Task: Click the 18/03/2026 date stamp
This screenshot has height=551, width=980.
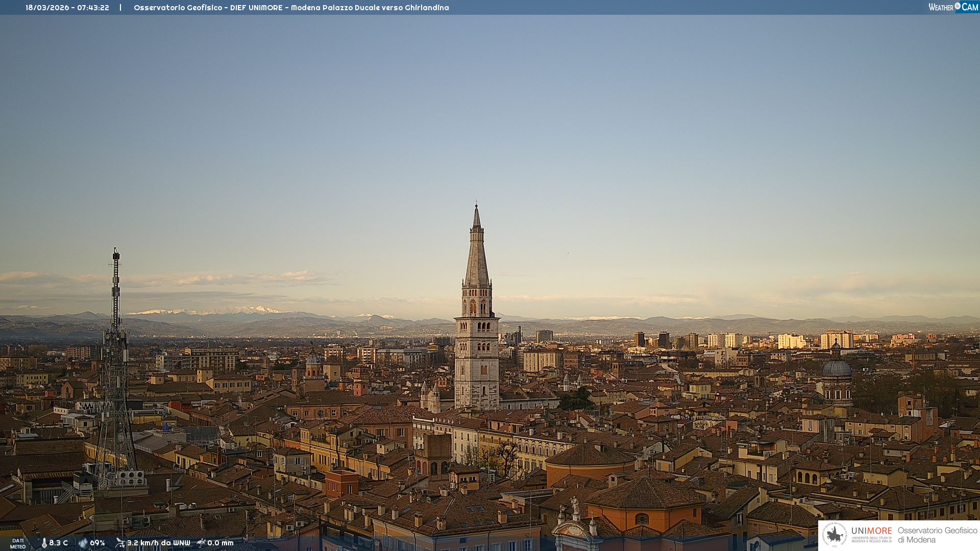Action: click(x=47, y=8)
